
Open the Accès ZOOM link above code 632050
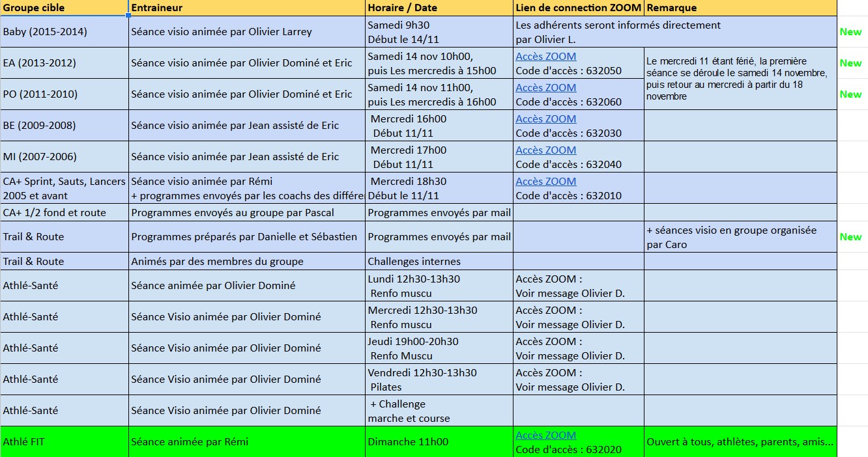coord(546,57)
